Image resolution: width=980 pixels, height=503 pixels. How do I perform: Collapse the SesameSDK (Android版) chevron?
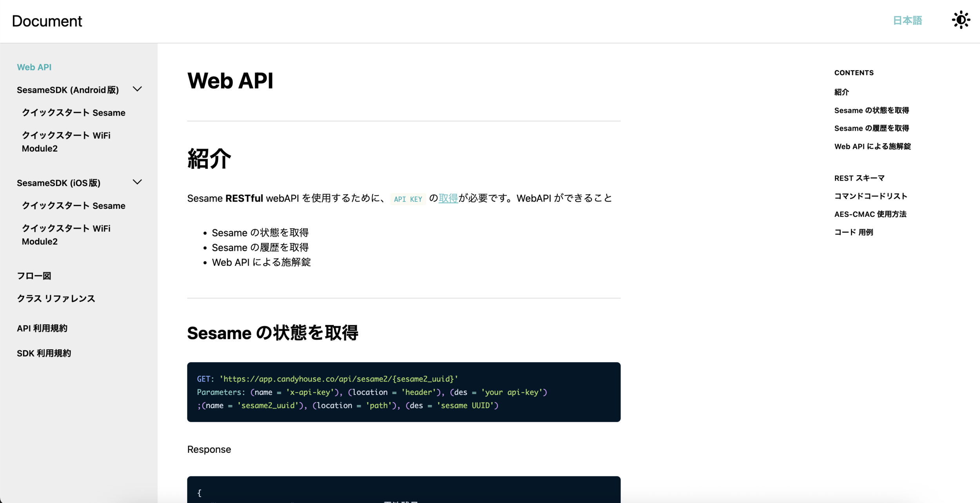137,89
